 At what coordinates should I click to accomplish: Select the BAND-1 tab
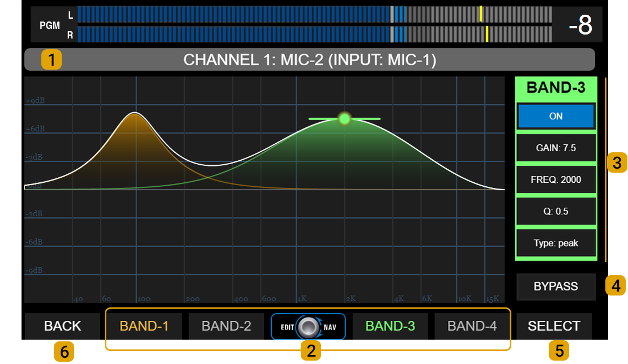[144, 326]
